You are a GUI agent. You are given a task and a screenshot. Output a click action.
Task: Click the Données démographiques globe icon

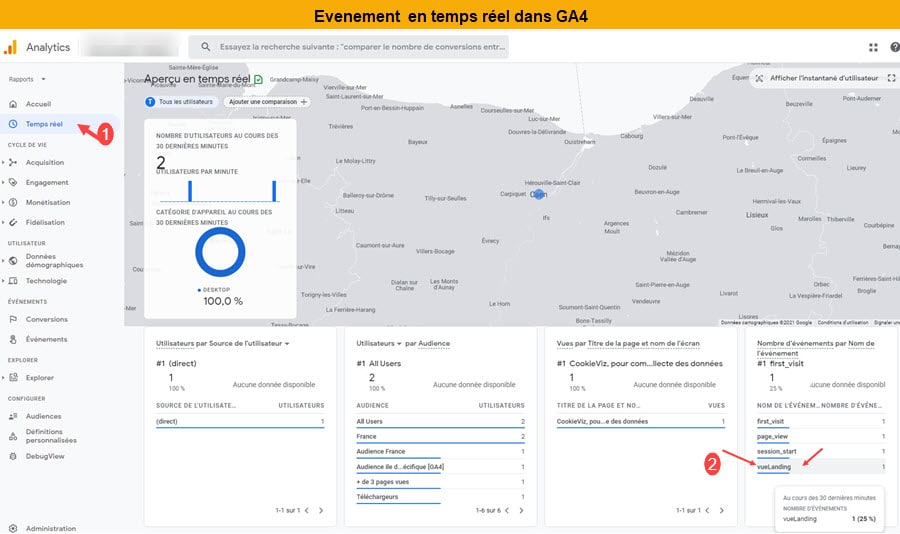(13, 261)
